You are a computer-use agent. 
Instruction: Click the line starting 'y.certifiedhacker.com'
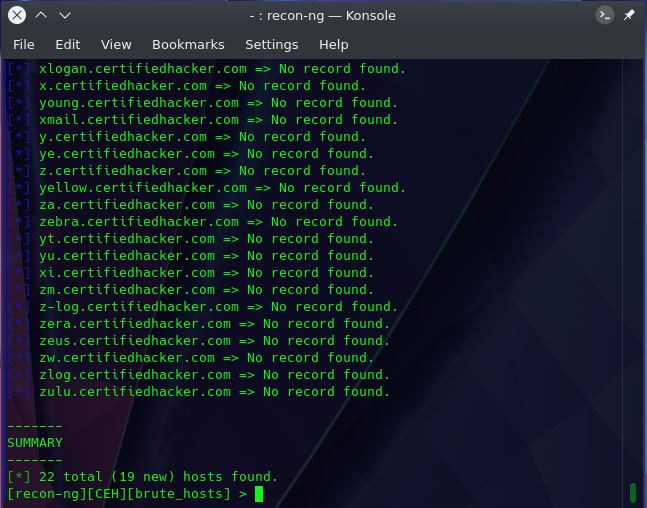point(187,137)
